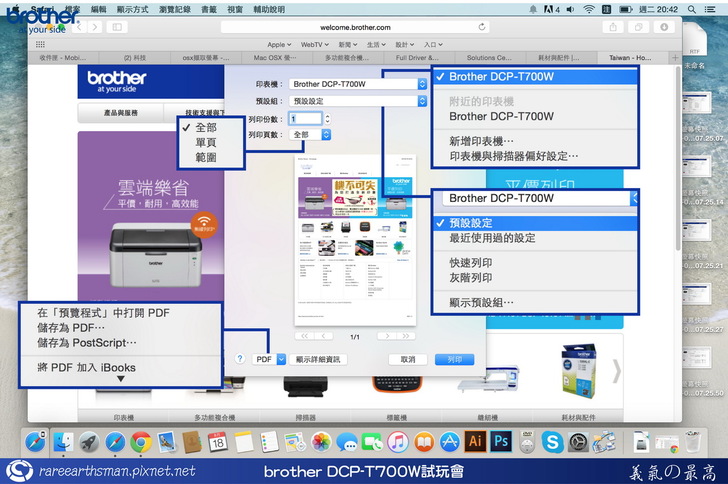Click the Safari page vertical scrollbar
The width and height of the screenshot is (728, 484).
[x=678, y=158]
